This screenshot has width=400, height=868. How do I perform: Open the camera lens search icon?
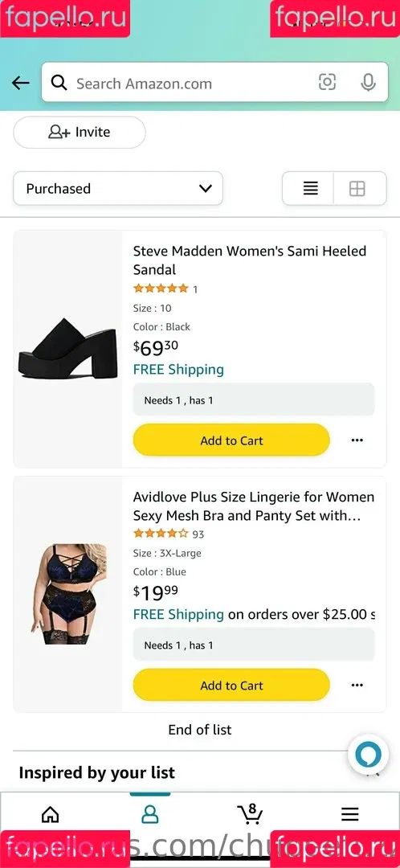point(328,83)
